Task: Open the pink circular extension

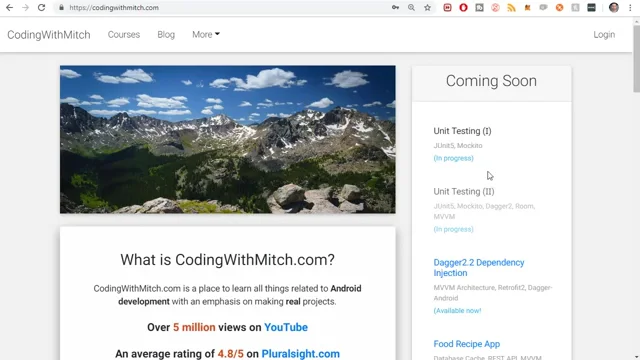Action: (x=495, y=7)
